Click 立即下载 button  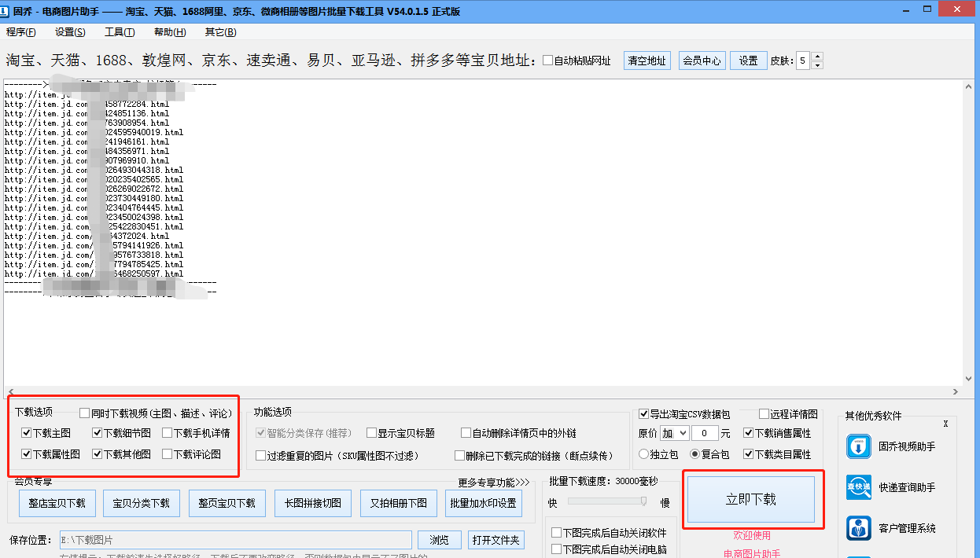click(751, 499)
